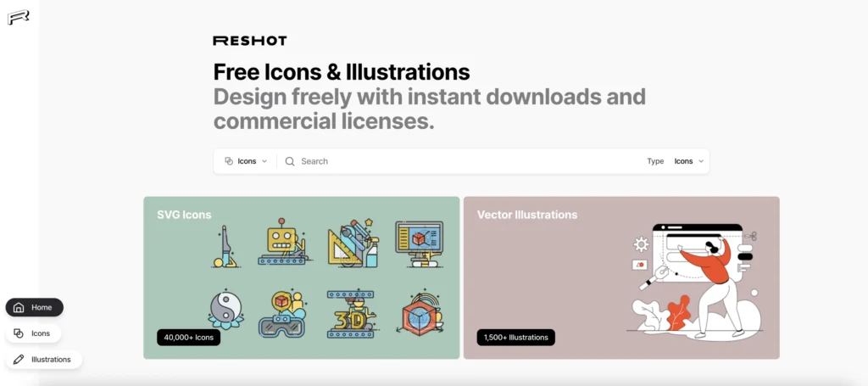The width and height of the screenshot is (868, 386).
Task: Click the yoga mat icon
Action: pyautogui.click(x=223, y=246)
